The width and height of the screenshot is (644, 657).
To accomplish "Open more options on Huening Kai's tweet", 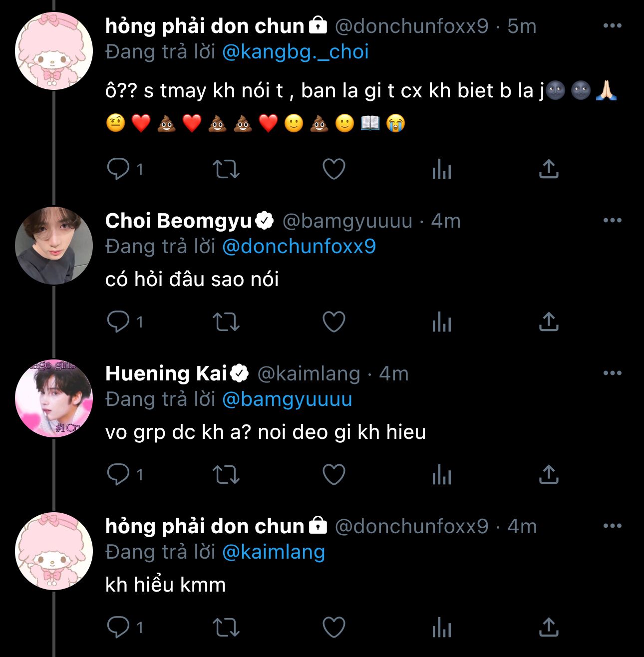I will coord(612,373).
